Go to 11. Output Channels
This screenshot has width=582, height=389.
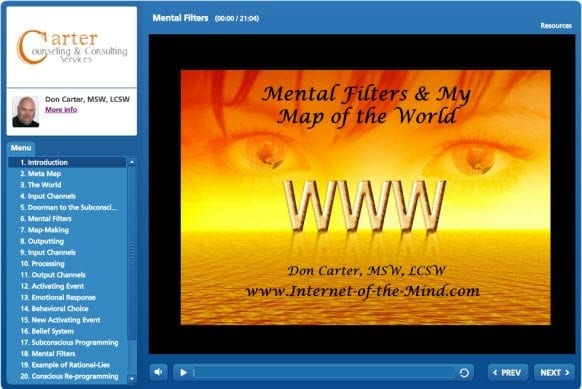click(x=67, y=275)
